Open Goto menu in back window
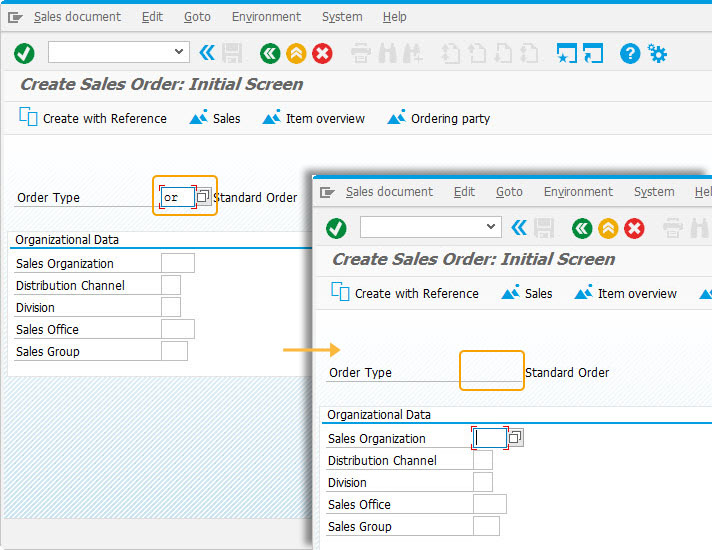 tap(197, 17)
